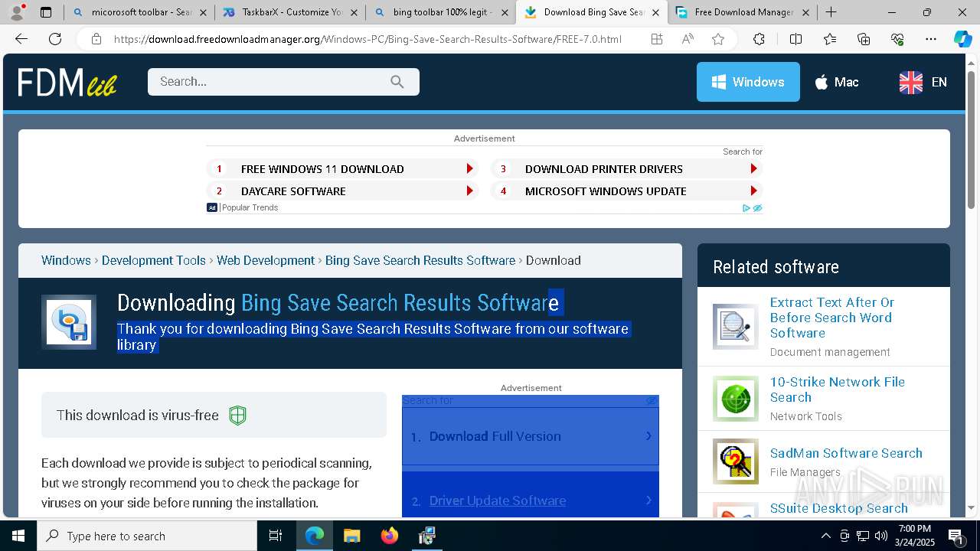Click Type here to search taskbar box
The height and width of the screenshot is (551, 980).
[x=147, y=536]
